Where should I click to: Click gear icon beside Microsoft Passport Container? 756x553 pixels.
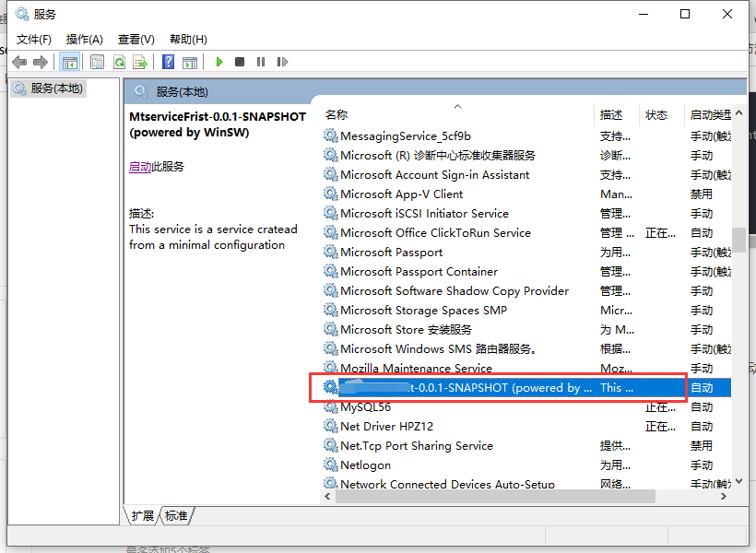pos(330,271)
